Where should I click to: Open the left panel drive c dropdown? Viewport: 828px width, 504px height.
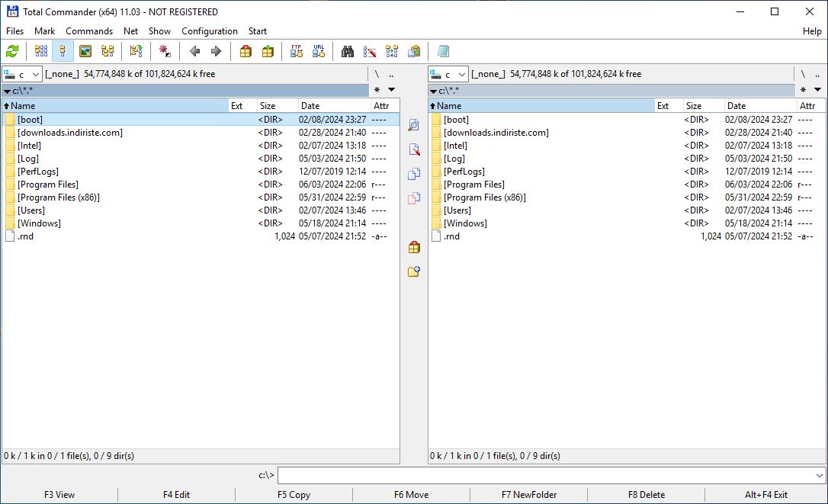(x=21, y=74)
